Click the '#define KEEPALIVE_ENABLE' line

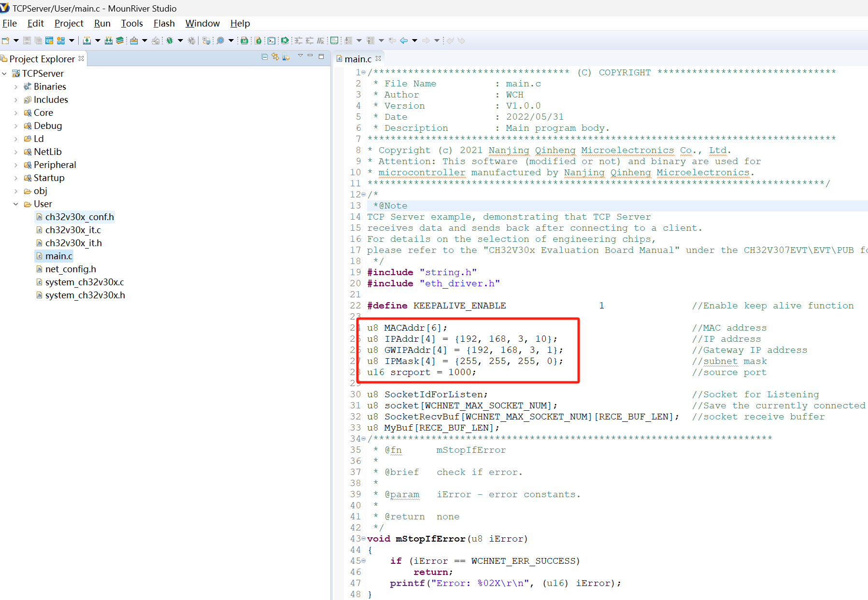click(436, 306)
